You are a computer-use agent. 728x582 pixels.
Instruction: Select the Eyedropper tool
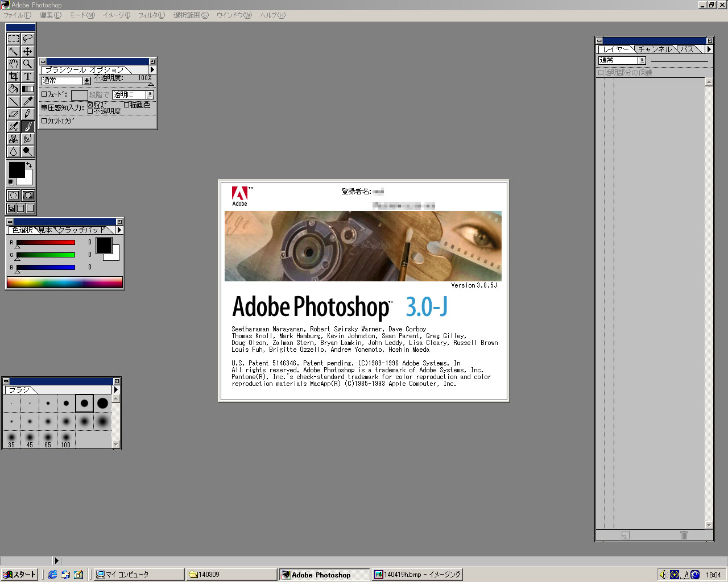(x=27, y=101)
